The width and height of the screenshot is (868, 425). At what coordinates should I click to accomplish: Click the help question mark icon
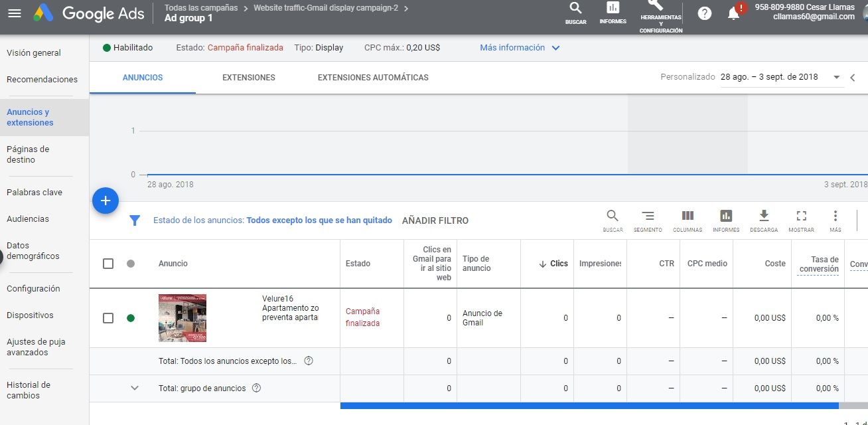click(x=705, y=13)
